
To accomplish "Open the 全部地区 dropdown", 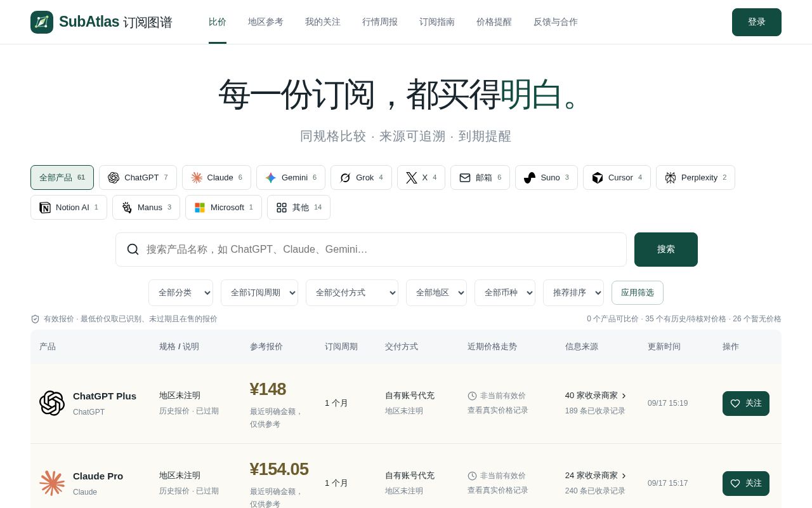I will click(436, 293).
